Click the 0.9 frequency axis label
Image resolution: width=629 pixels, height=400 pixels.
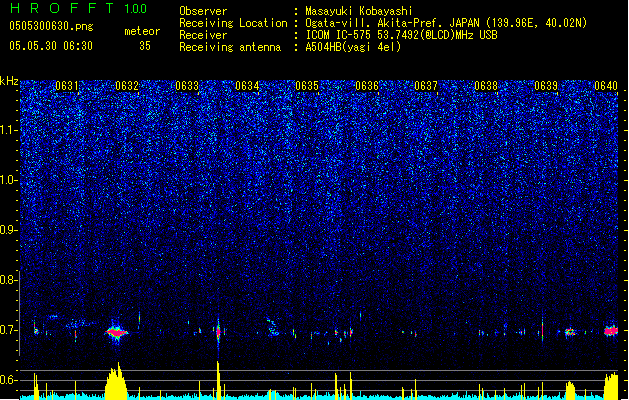(x=8, y=230)
